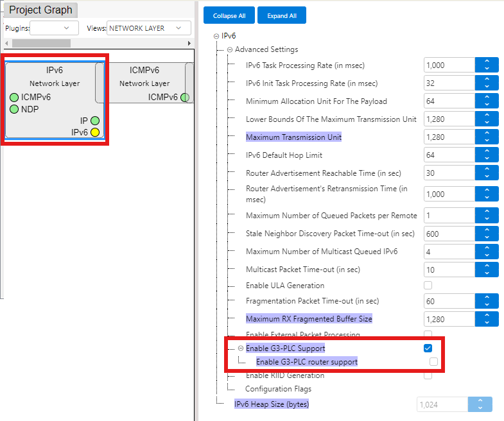The height and width of the screenshot is (421, 504).
Task: Click the green IP port circle
Action: [95, 121]
